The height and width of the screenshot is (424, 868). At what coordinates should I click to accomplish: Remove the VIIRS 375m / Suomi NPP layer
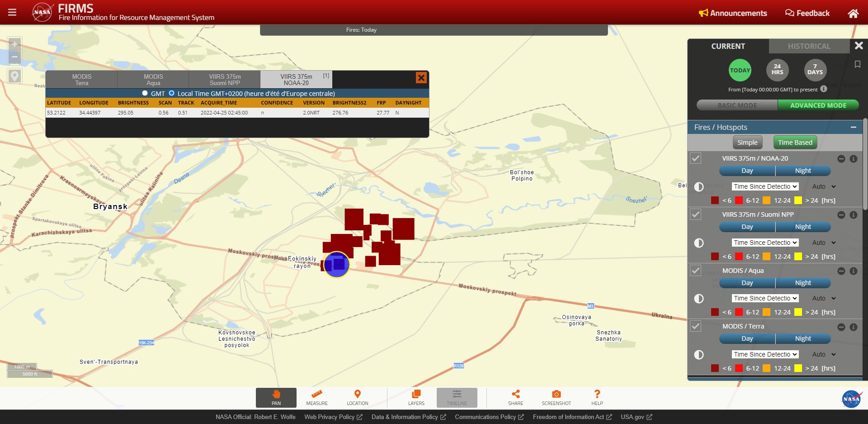coord(841,215)
